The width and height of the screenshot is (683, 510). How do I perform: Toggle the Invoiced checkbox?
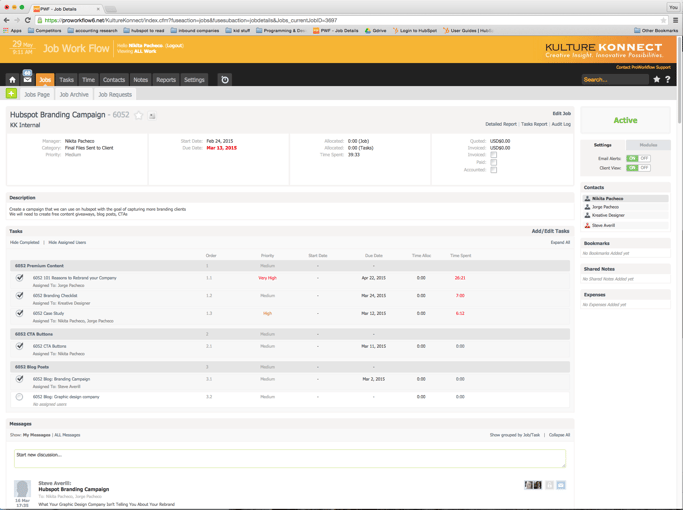[x=494, y=155]
